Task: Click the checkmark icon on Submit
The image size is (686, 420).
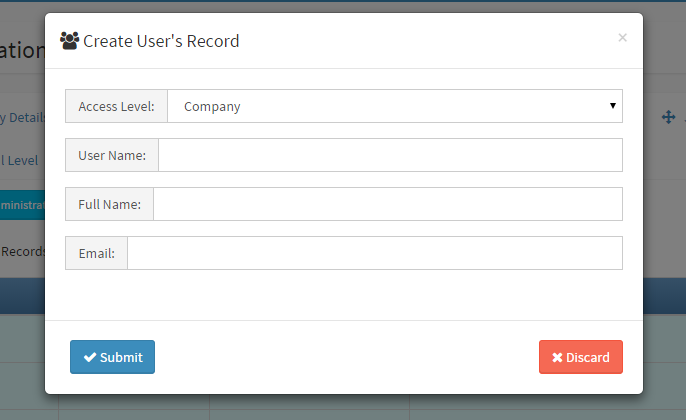Action: click(x=90, y=357)
